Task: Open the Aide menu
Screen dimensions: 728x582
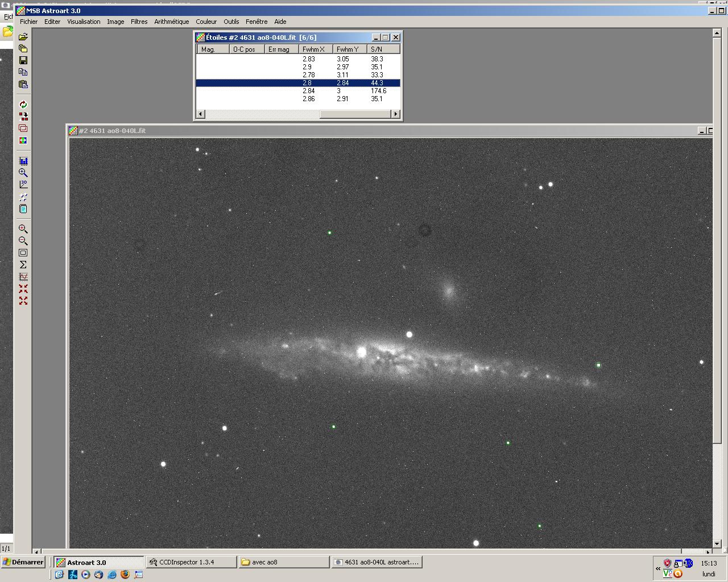Action: (x=280, y=22)
